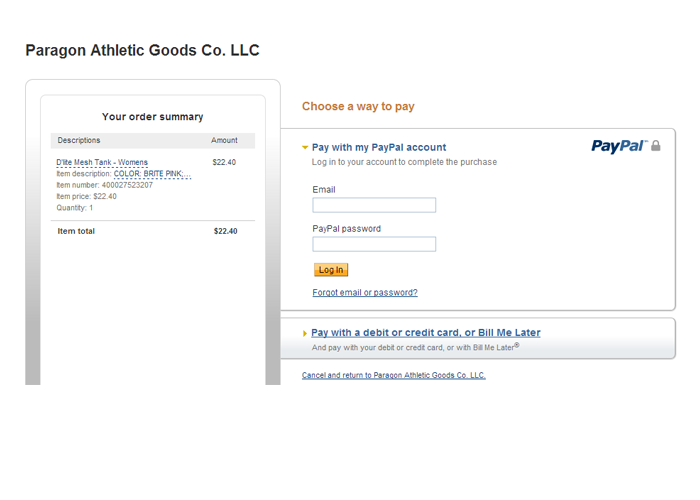
Task: Open D'lite Mesh Tank - Womens item link
Action: click(102, 162)
